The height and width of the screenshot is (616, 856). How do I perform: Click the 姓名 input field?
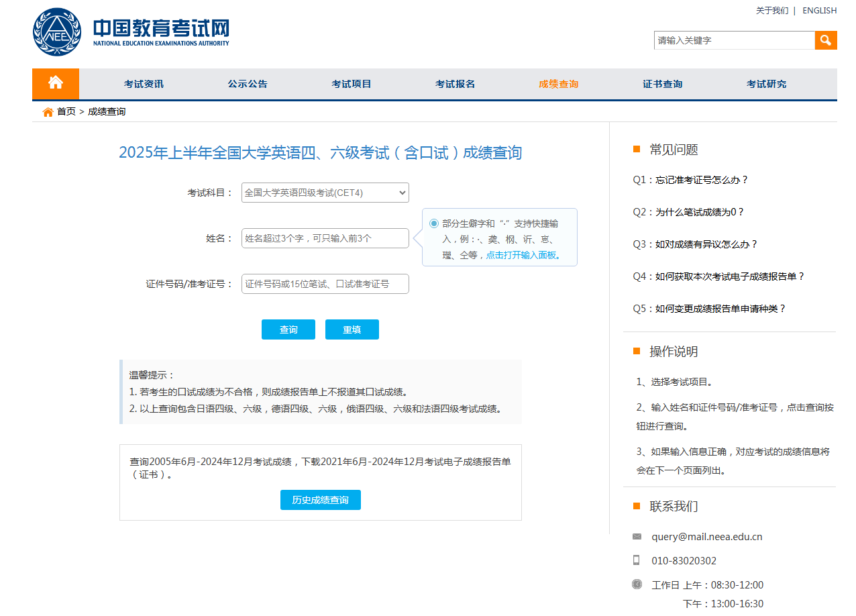tap(325, 238)
